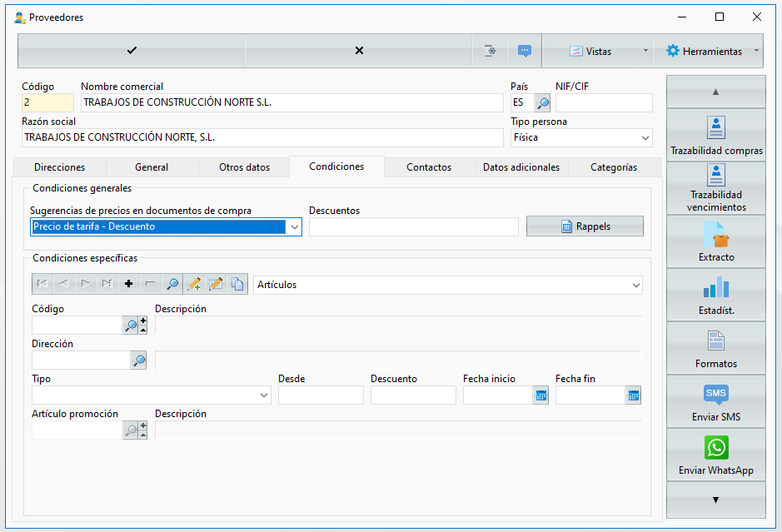The width and height of the screenshot is (782, 532).
Task: Click the Rappels button
Action: pos(585,226)
